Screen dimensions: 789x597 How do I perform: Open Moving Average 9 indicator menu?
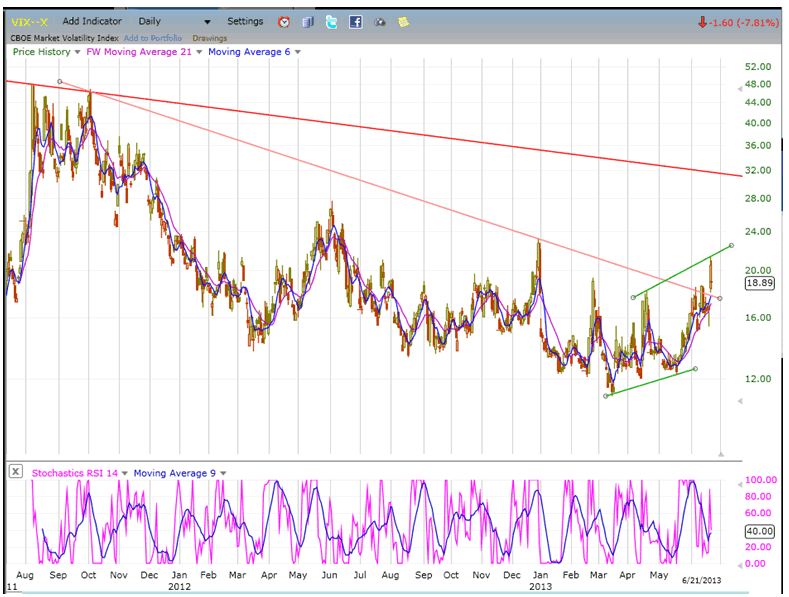click(224, 473)
